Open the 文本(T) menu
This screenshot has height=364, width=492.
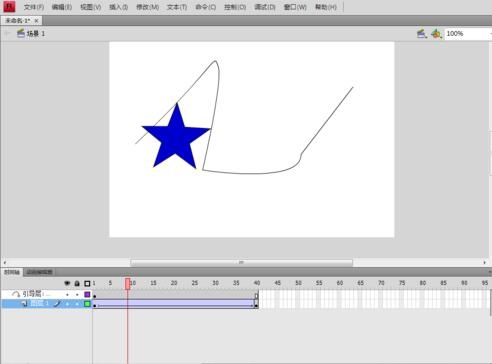177,7
